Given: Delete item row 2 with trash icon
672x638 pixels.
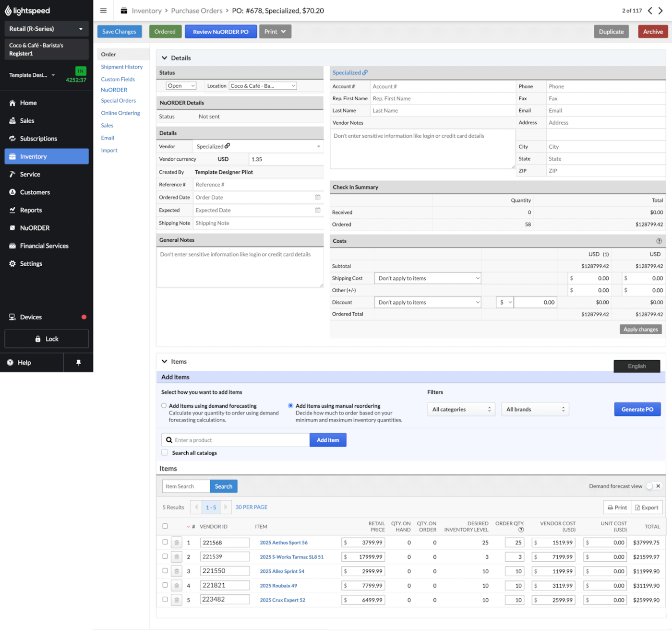Looking at the screenshot, I should click(x=177, y=557).
